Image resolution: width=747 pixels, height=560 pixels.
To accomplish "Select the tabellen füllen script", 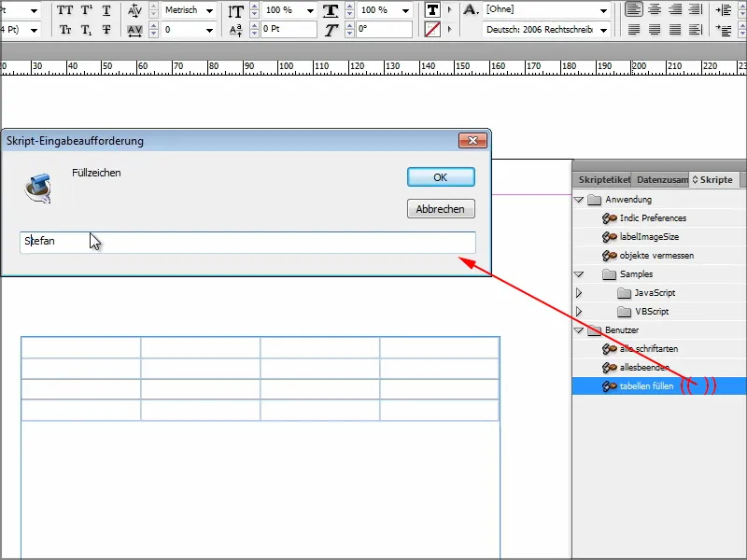I will (x=659, y=386).
